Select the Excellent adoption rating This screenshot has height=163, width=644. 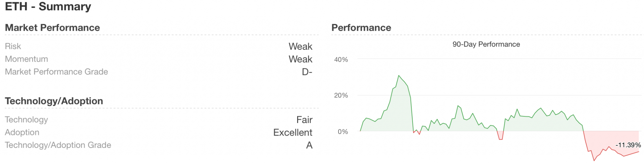pyautogui.click(x=292, y=132)
